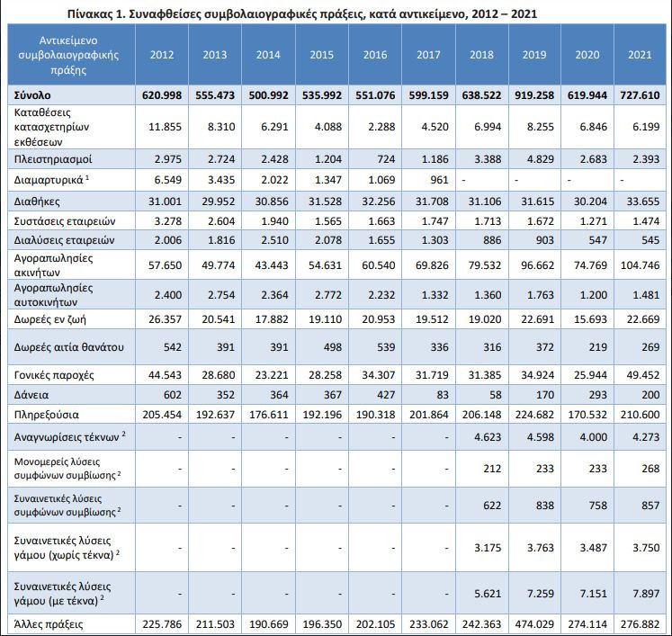
Task: Select value 44.543 in Γονικές παροχές row
Action: coord(165,375)
